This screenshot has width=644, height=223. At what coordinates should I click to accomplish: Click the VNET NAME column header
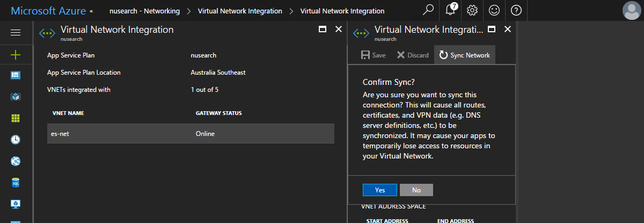(68, 113)
